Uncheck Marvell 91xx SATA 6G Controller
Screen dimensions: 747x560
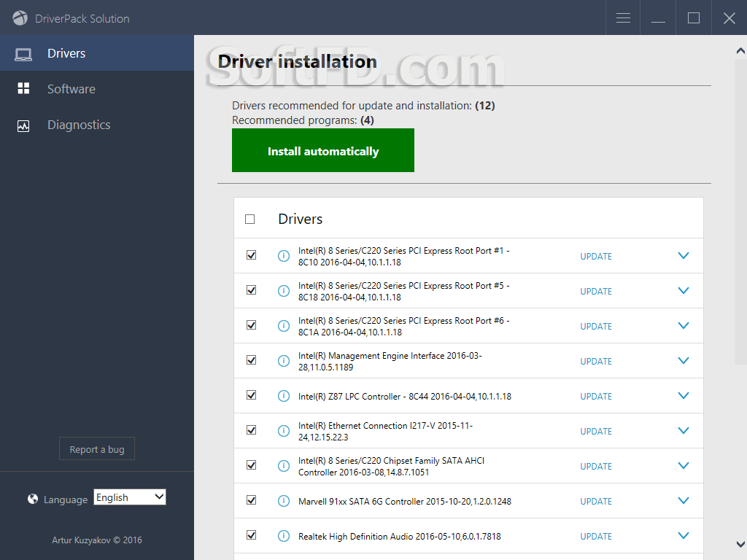(x=251, y=500)
